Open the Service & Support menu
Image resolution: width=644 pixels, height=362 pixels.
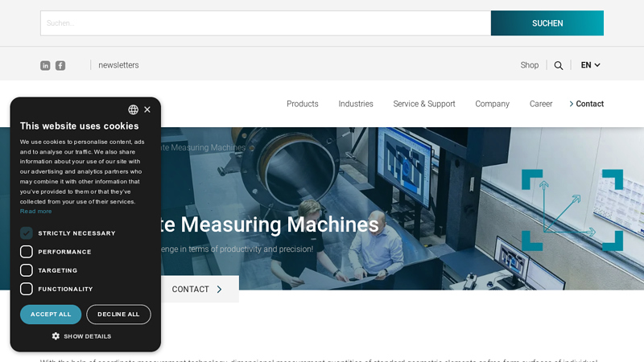pos(424,104)
